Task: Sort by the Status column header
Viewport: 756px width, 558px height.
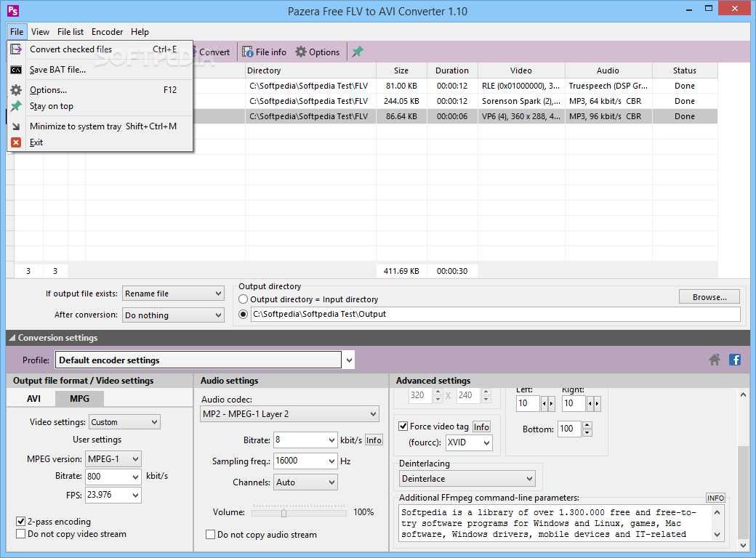Action: coord(685,70)
